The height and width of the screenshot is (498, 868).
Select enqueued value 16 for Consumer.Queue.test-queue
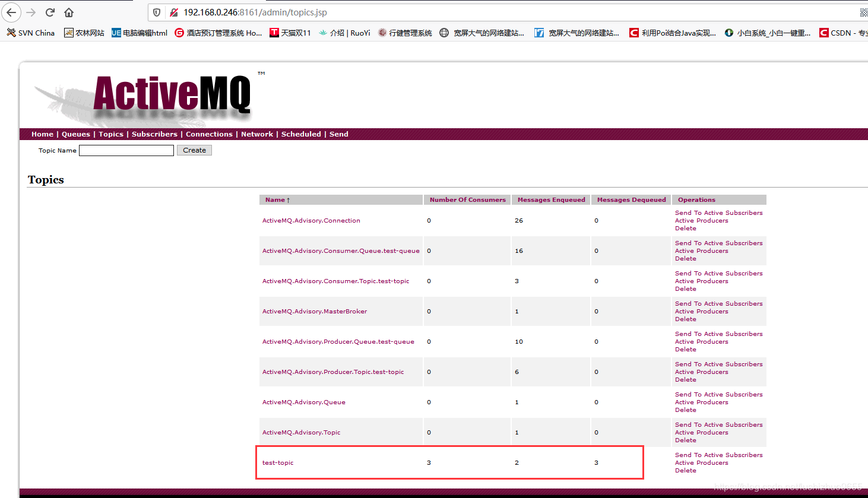[x=519, y=251]
